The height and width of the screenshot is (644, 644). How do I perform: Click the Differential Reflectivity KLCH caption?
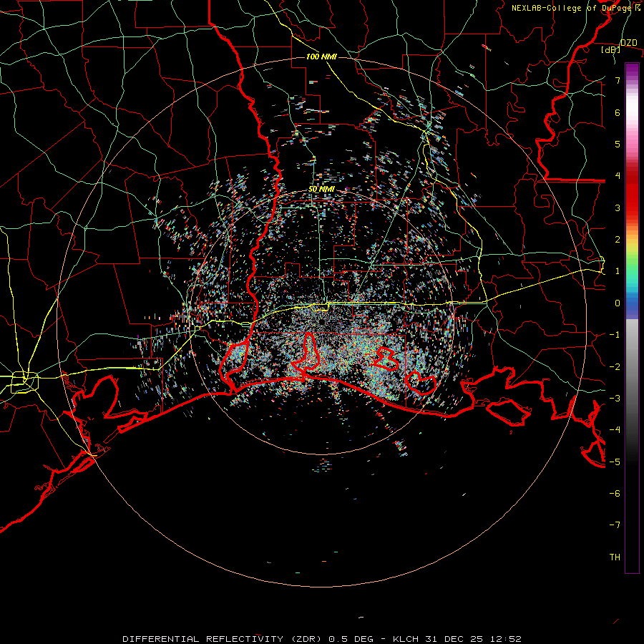pos(322,639)
